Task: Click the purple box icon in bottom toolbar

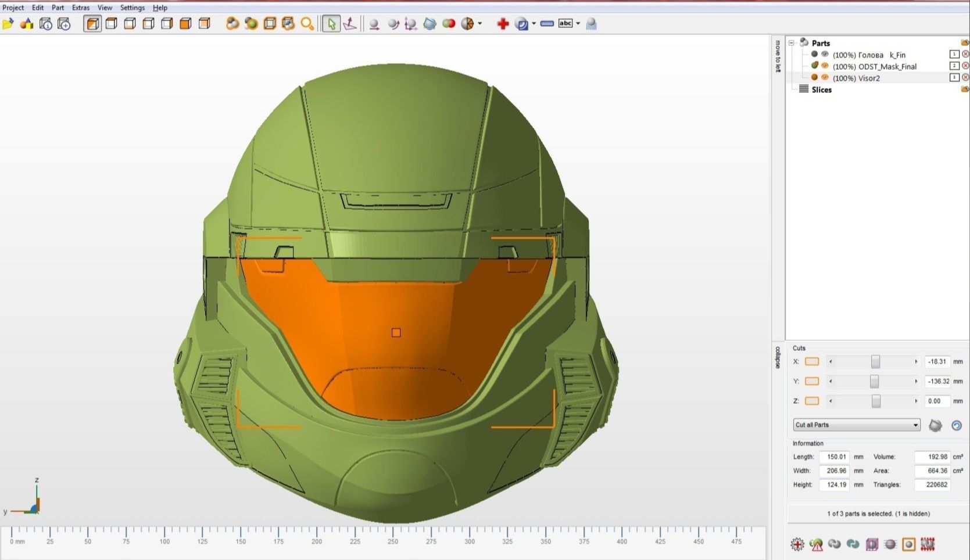Action: [x=872, y=544]
